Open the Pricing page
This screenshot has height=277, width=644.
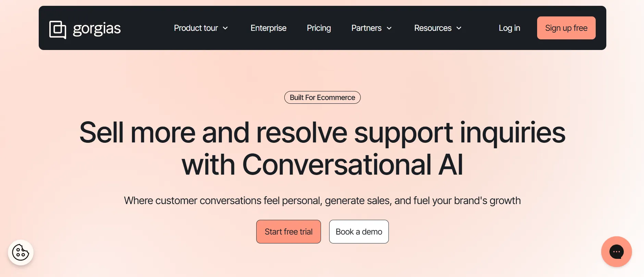[x=319, y=28]
